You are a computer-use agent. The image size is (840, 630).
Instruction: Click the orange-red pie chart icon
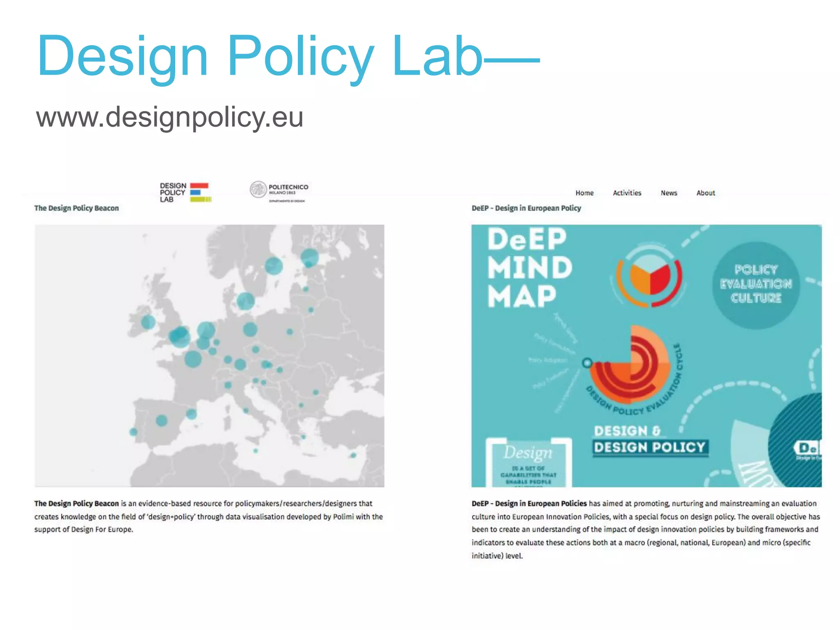[x=649, y=274]
